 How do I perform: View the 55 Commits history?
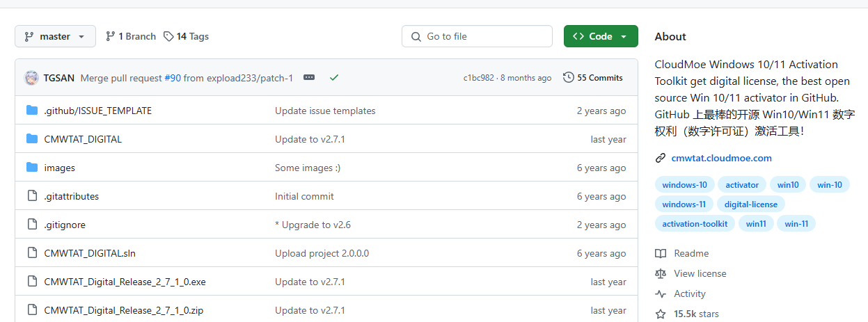point(593,78)
